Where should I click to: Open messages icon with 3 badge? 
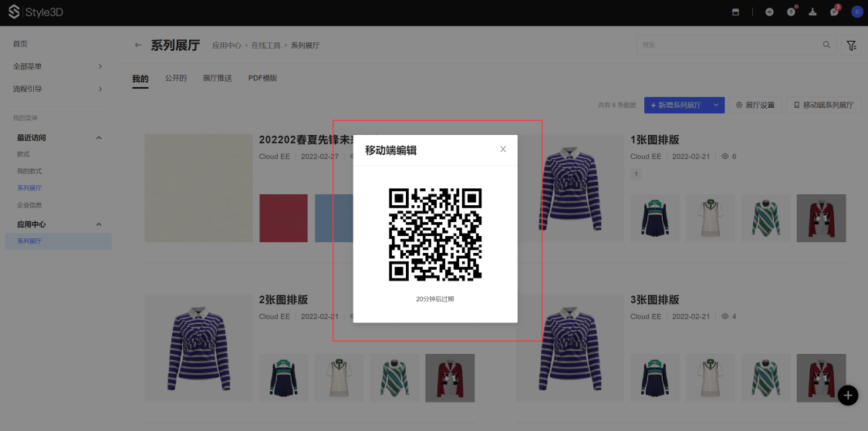(834, 12)
